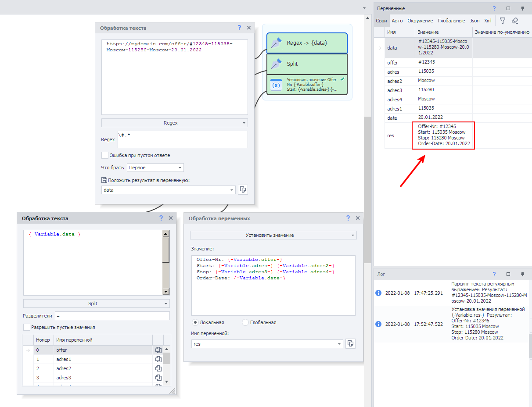Select the Split action block icon
Viewport: 532px width, 407px height.
click(276, 64)
